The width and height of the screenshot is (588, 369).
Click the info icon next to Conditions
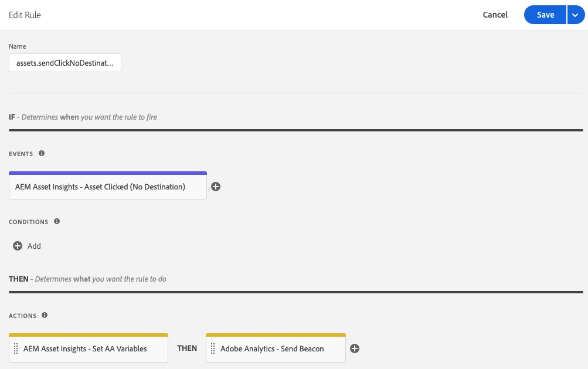57,222
